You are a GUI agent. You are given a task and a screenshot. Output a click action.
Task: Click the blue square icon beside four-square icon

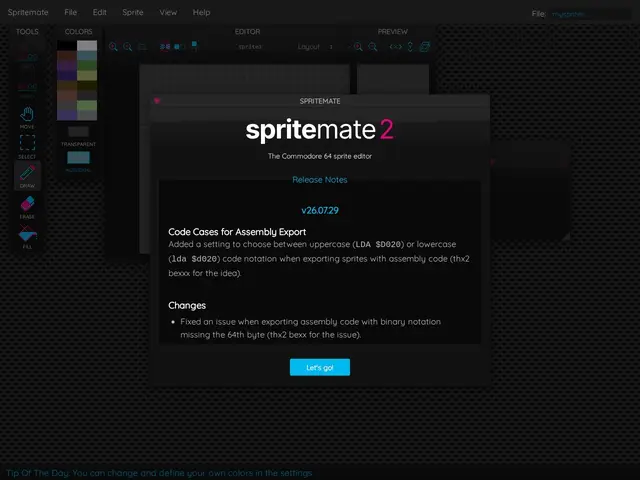179,47
